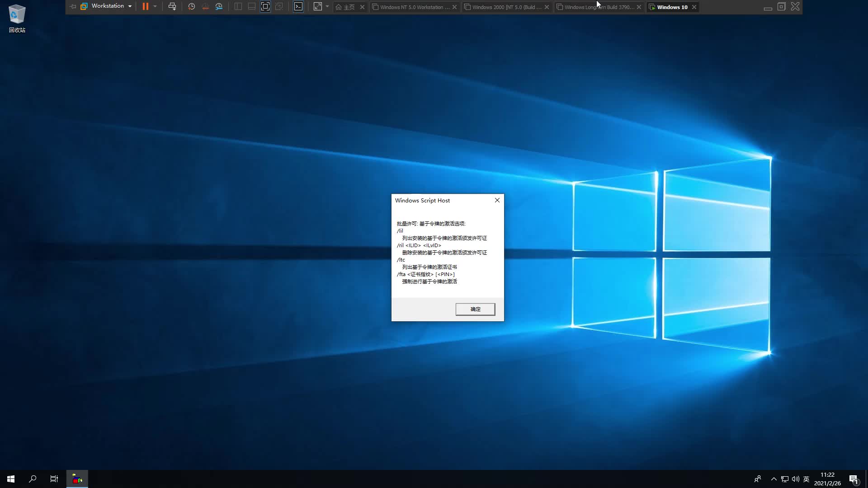Switch to the Windows Longhorn Build tab
Screen dimensions: 868x488
pyautogui.click(x=597, y=7)
